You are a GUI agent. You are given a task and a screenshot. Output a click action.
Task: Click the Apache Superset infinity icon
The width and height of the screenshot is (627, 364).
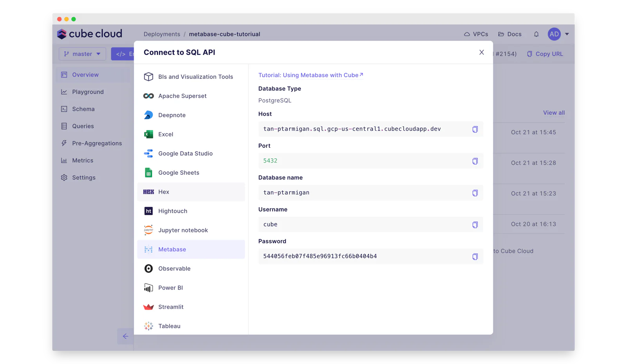pos(149,96)
